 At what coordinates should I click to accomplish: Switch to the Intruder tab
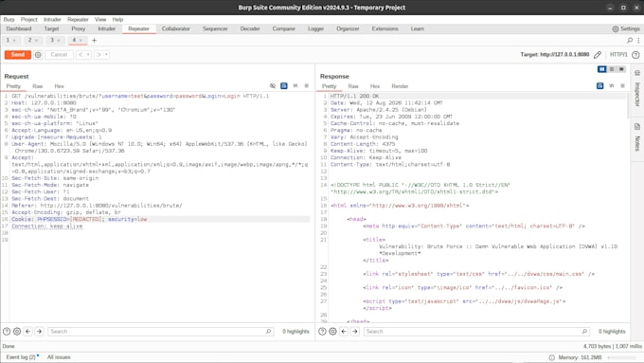point(106,28)
